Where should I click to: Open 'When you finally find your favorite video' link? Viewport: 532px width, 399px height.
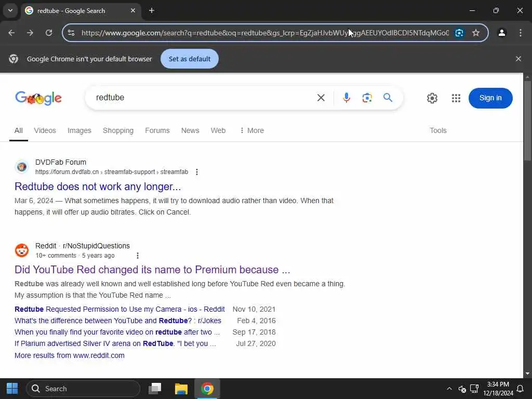[x=117, y=332]
